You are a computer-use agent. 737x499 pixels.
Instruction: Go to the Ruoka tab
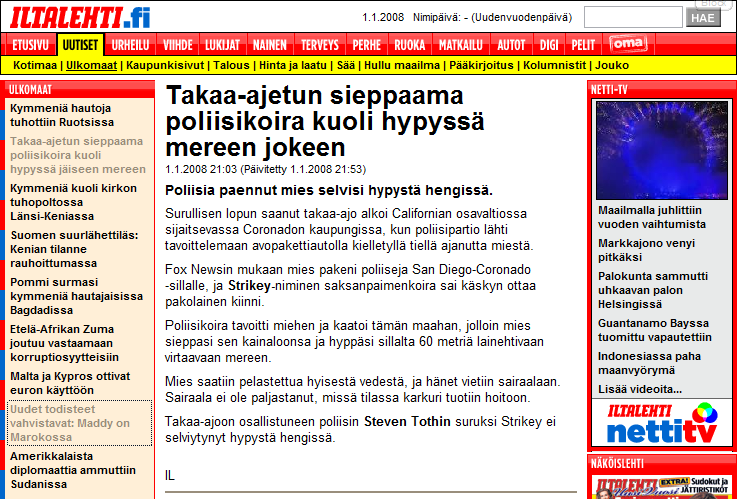(x=410, y=45)
